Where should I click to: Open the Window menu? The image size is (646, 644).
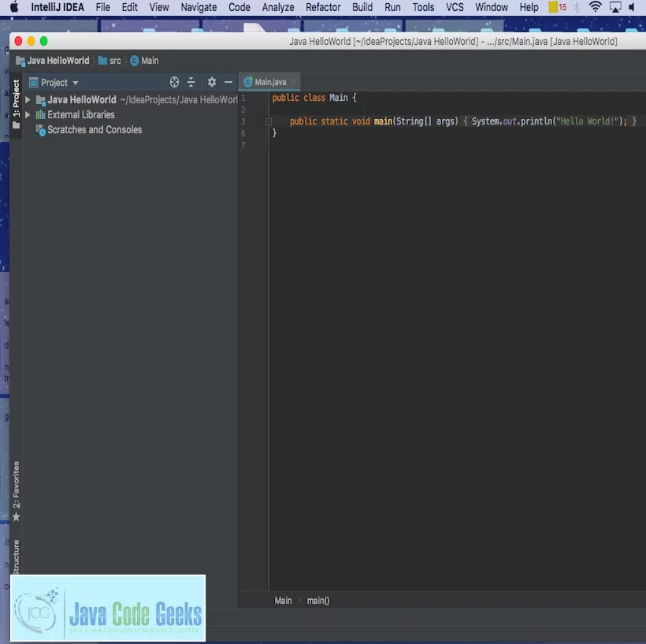tap(491, 7)
